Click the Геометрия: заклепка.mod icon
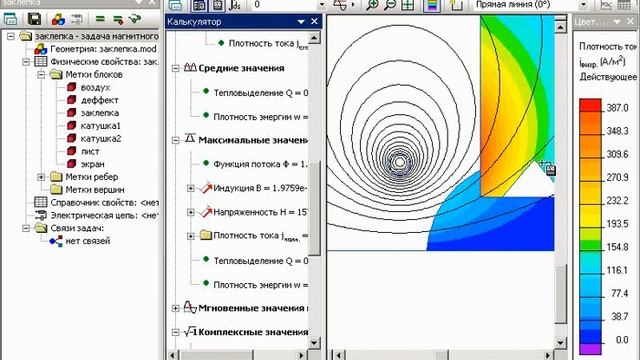The width and height of the screenshot is (640, 360). (x=40, y=49)
